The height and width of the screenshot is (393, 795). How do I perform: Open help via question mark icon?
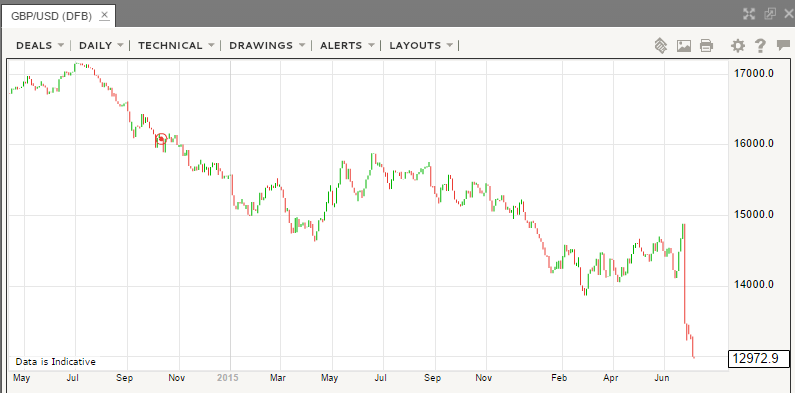coord(760,46)
